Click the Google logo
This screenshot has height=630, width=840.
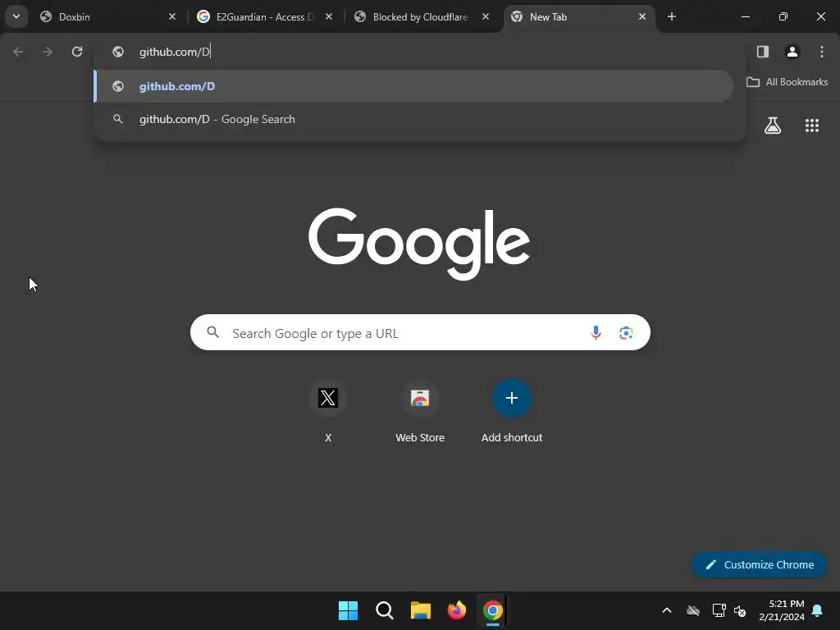(419, 244)
